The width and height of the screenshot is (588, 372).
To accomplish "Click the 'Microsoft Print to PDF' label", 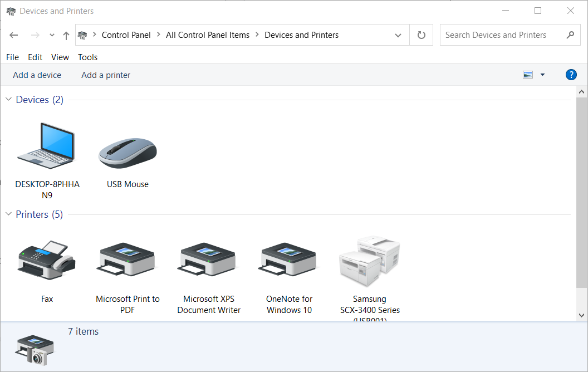I will click(128, 304).
